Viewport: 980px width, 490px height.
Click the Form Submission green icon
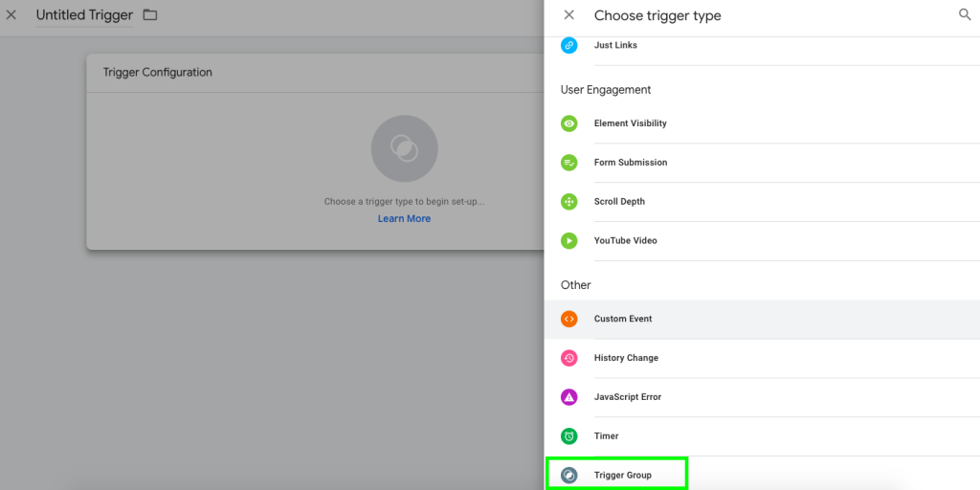[569, 163]
